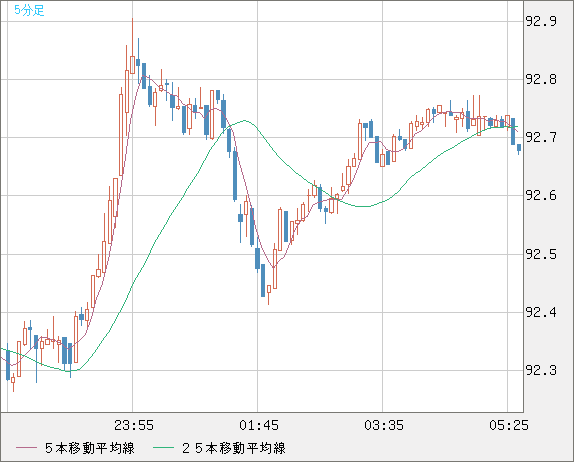Screen dimensions: 574x462
Task: Click the 23:55 time axis label
Action: [134, 425]
